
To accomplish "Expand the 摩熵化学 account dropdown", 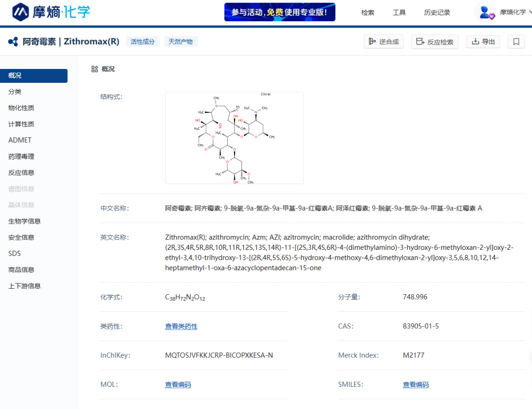I will click(x=515, y=12).
